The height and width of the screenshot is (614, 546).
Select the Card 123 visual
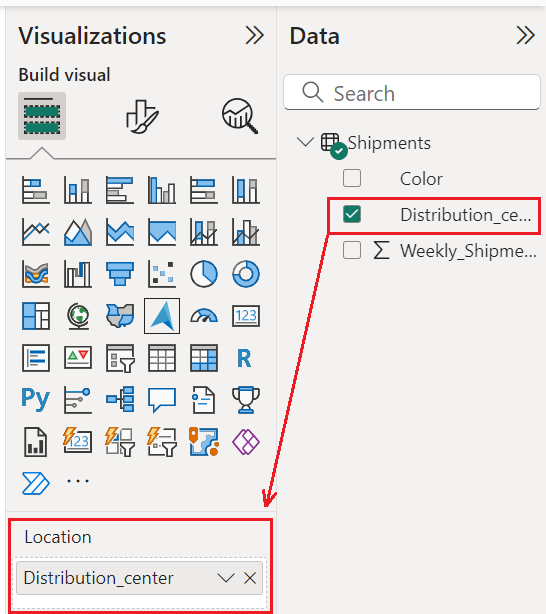(x=246, y=316)
